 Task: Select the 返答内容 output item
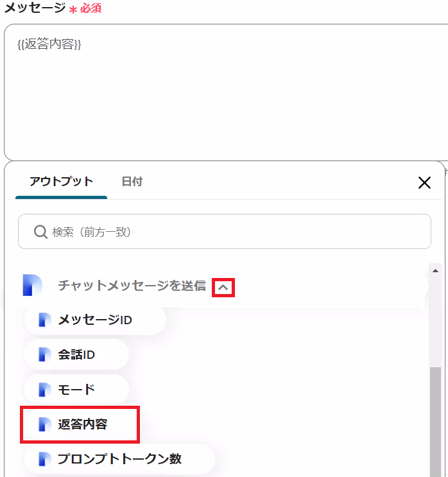tap(80, 424)
